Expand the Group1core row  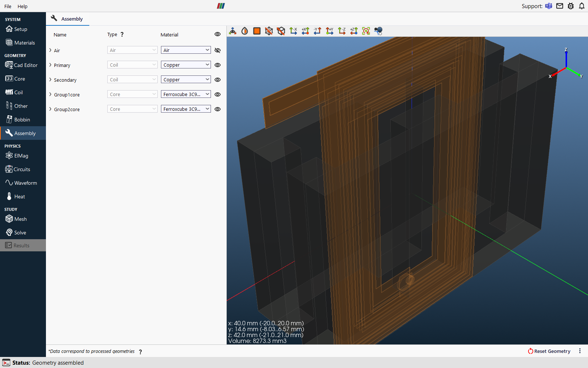50,94
